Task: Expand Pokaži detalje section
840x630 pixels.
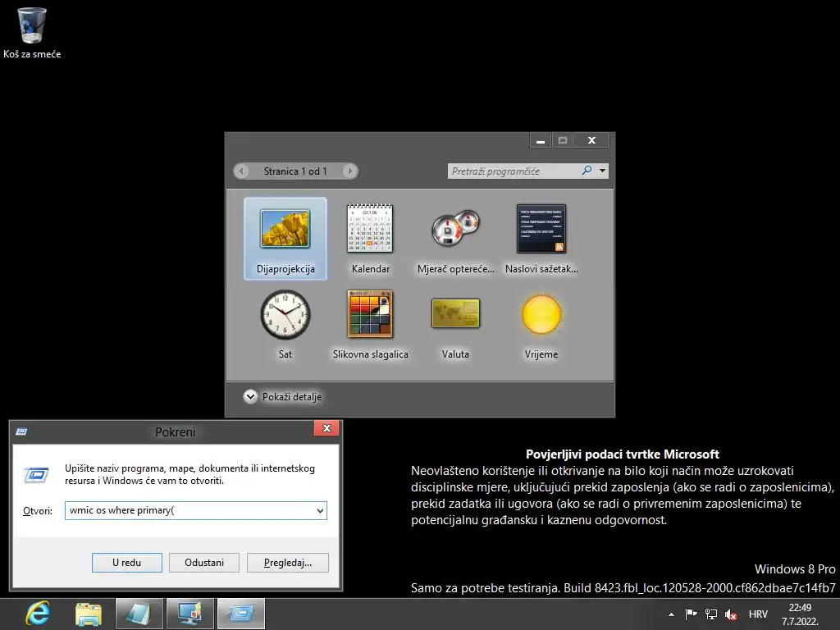Action: pos(283,397)
